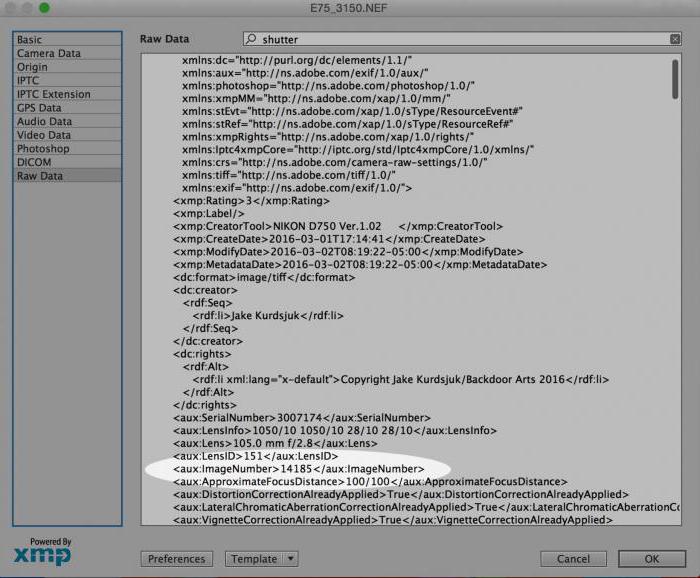The height and width of the screenshot is (578, 700).
Task: Select the Basic category
Action: coord(67,39)
